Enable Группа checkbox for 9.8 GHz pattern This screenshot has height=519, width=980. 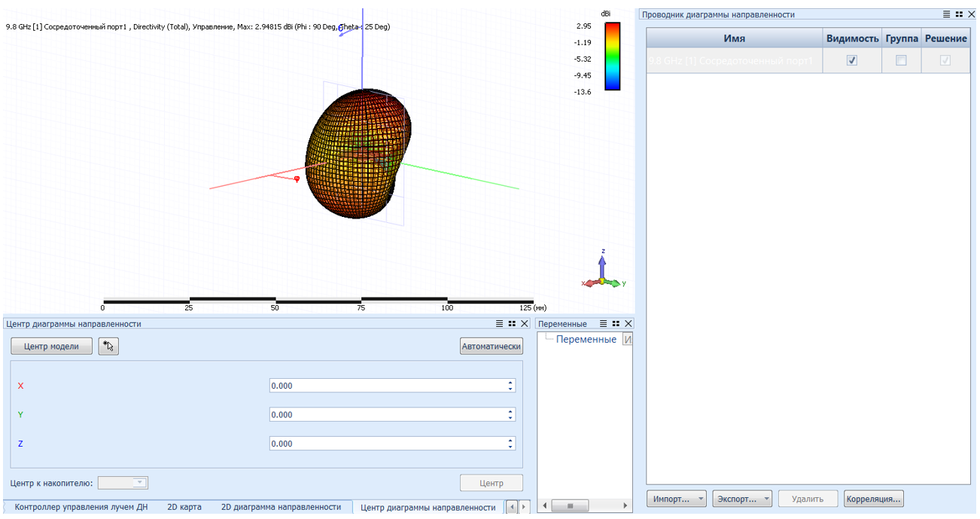click(901, 60)
